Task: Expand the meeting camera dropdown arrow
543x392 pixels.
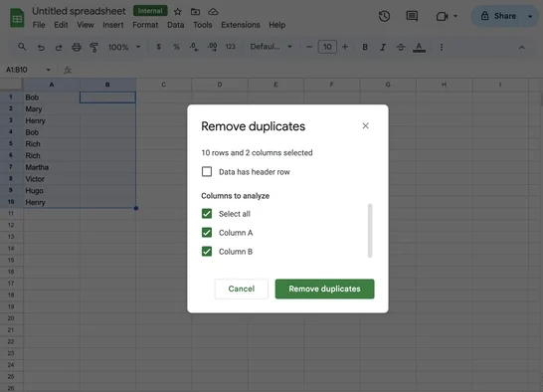Action: click(455, 16)
